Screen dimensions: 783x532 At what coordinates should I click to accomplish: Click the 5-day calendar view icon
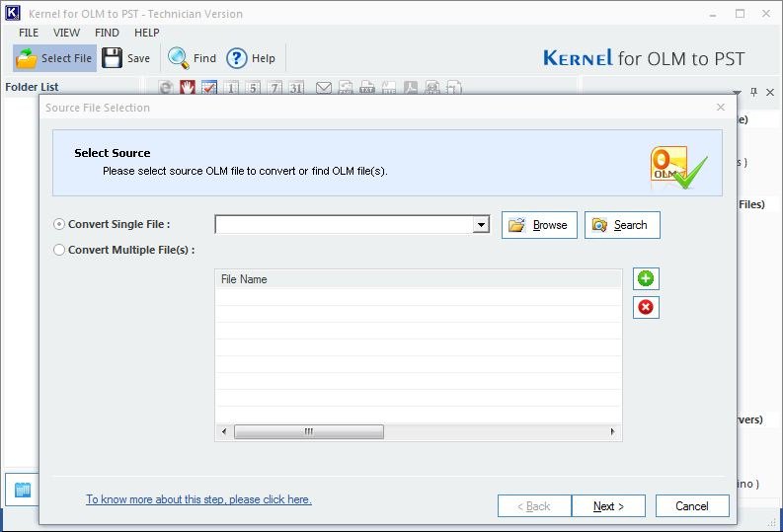253,88
